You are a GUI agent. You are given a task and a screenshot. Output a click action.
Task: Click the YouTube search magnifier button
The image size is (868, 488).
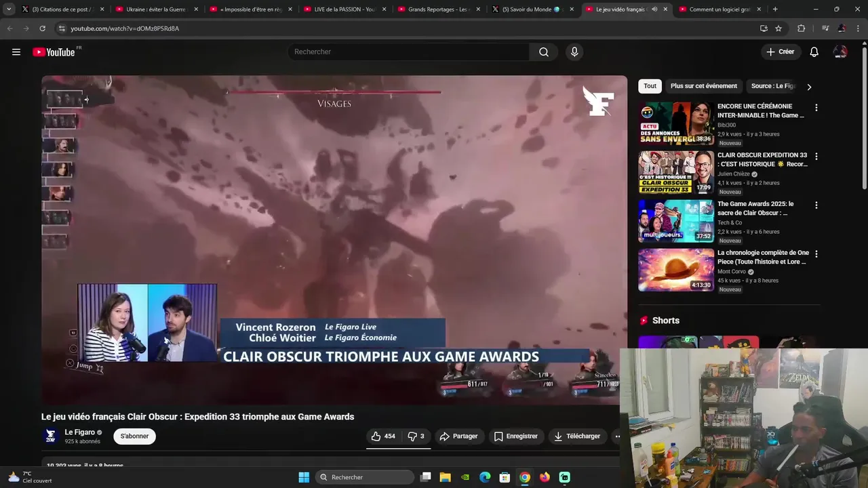tap(544, 52)
